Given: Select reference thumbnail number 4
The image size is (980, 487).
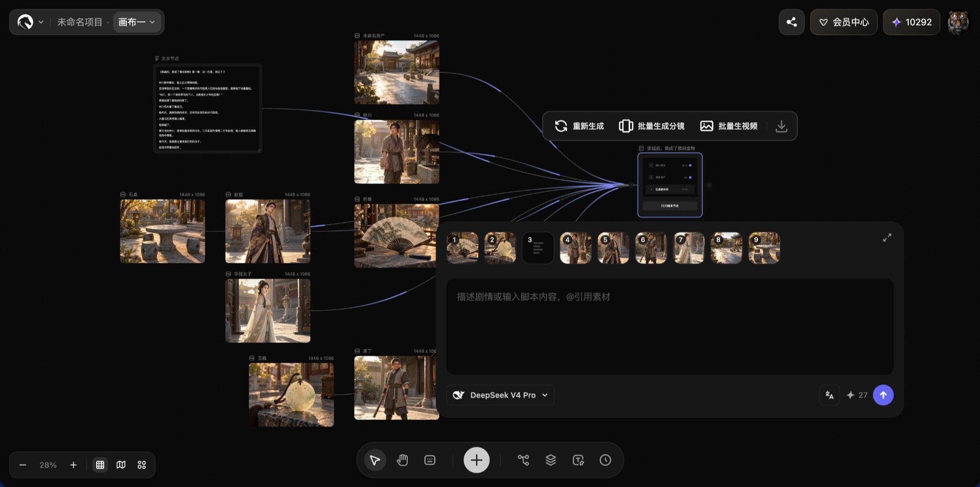Looking at the screenshot, I should pyautogui.click(x=576, y=248).
